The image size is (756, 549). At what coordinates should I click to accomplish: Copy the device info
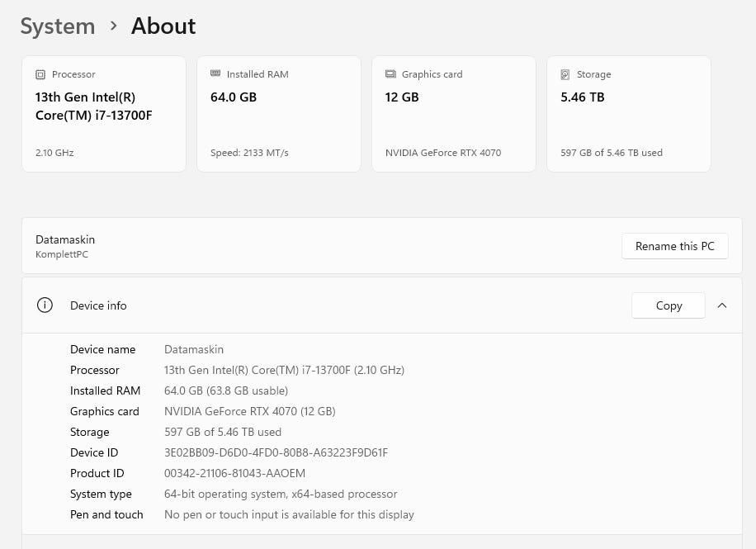(669, 305)
